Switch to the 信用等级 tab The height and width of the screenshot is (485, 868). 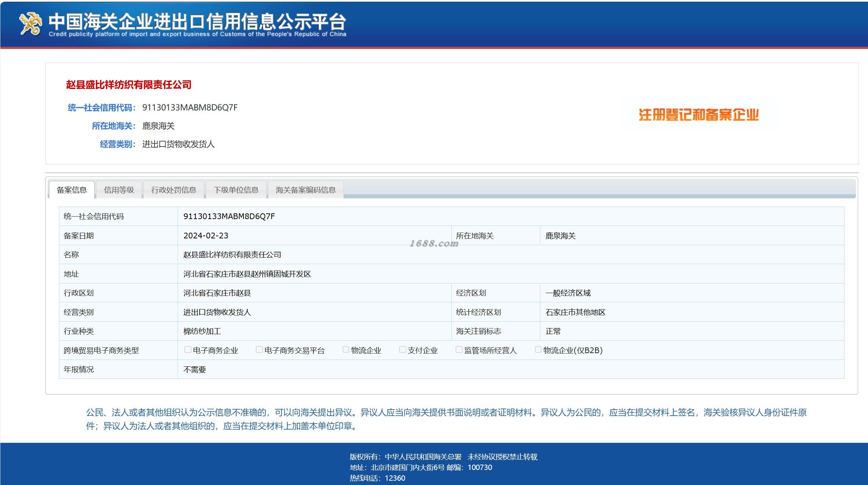pos(119,190)
